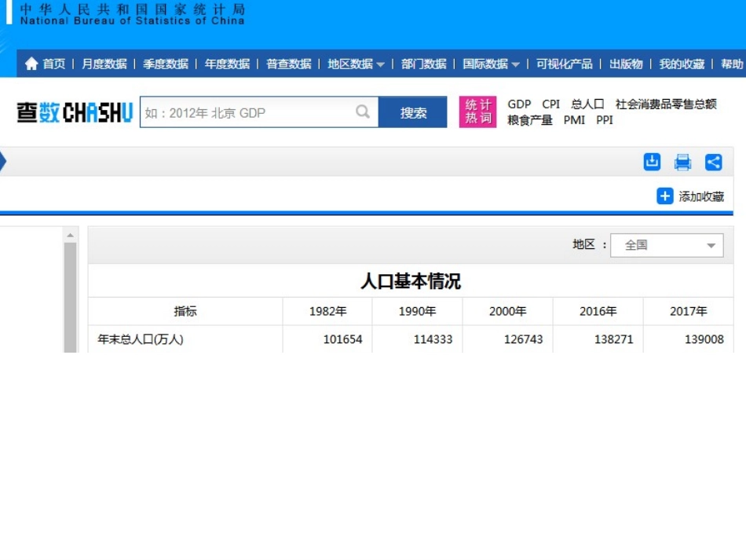Expand the 地区 全国 combo box
This screenshot has height=560, width=746.
coord(667,245)
